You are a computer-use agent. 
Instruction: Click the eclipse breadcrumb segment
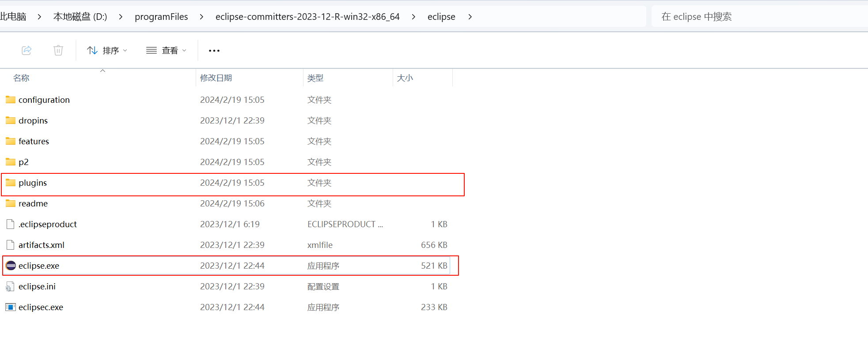click(441, 17)
